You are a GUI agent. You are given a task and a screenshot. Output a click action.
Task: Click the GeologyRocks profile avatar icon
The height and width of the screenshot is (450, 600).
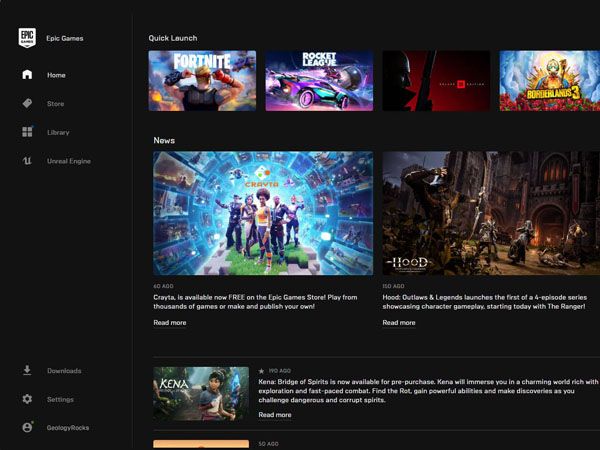pos(27,427)
